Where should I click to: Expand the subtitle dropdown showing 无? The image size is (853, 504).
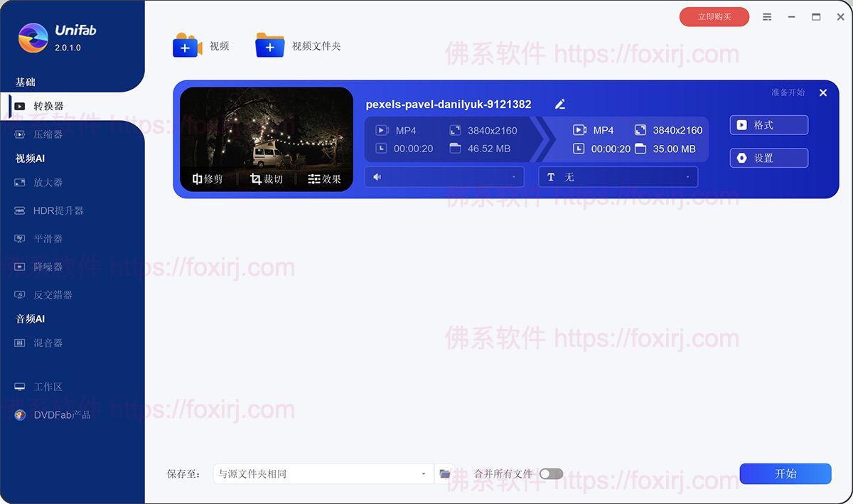coord(687,176)
